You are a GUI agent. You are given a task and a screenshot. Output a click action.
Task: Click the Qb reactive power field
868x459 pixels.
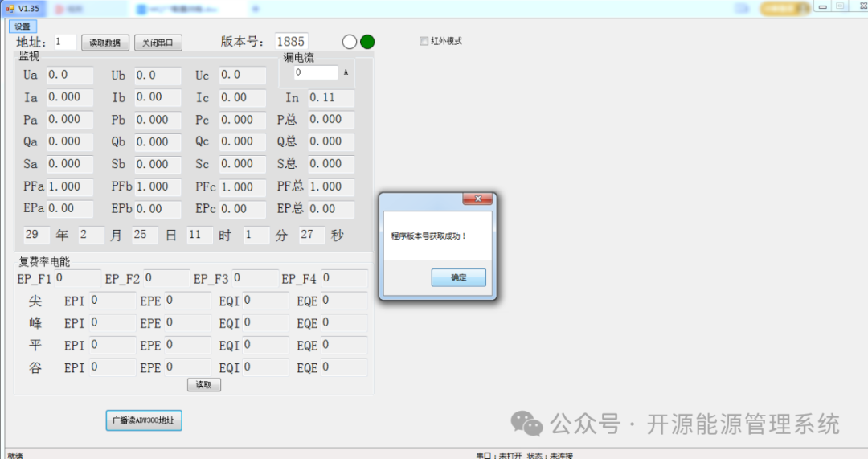click(158, 142)
